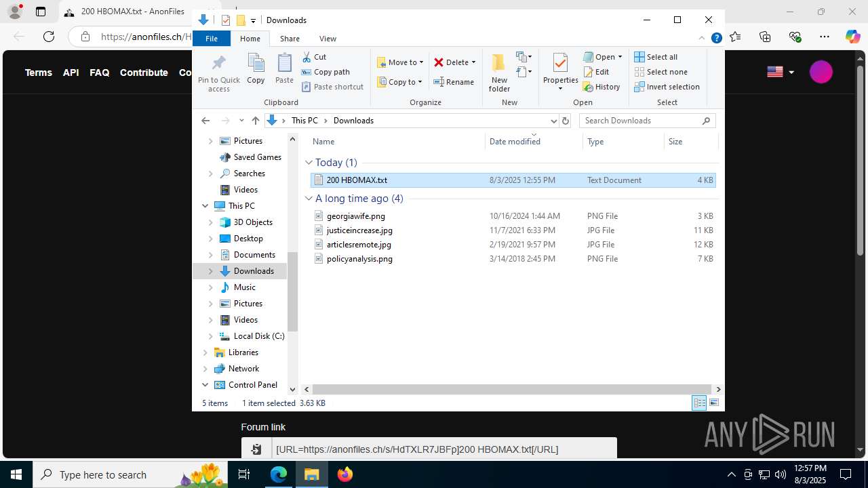
Task: Click Explorer Back navigation arrow
Action: point(205,121)
